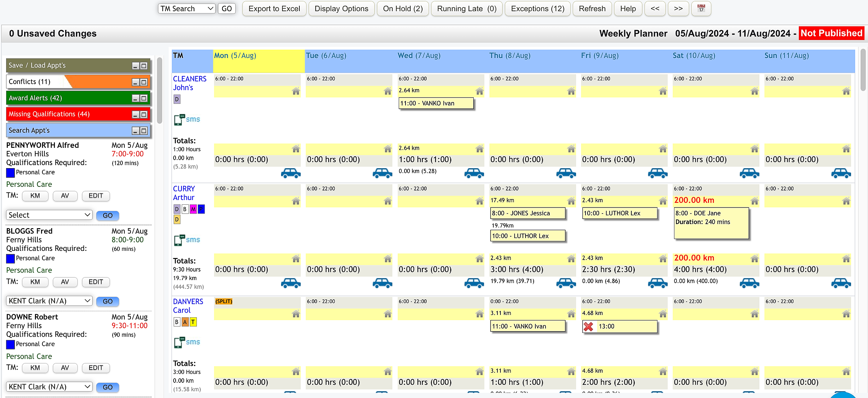Open KENT Clark dropdown under BLOGGS Fred

point(49,301)
